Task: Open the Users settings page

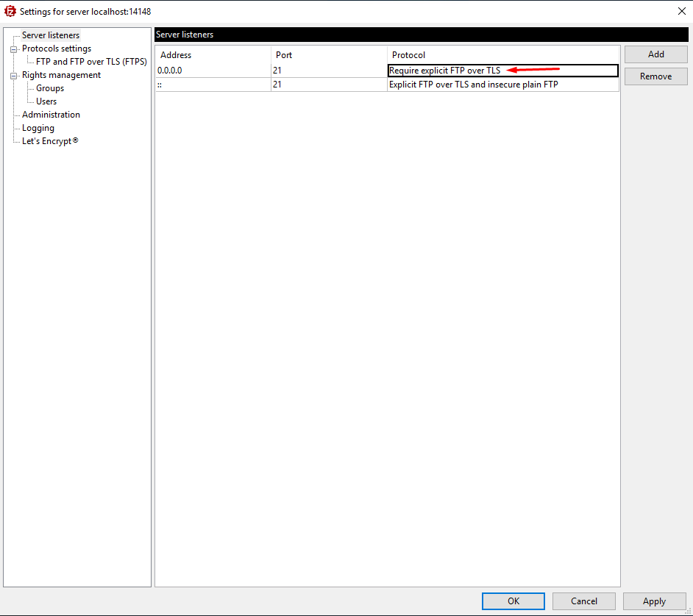Action: coord(46,101)
